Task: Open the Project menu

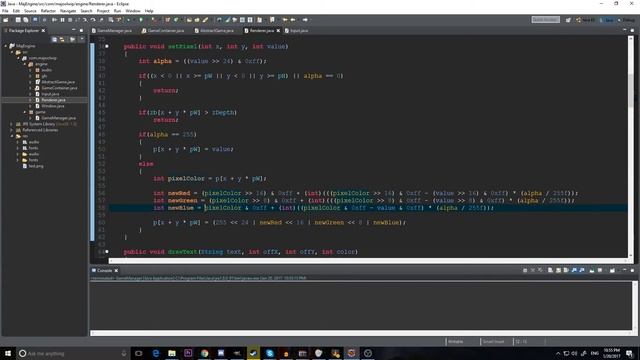Action: 103,11
